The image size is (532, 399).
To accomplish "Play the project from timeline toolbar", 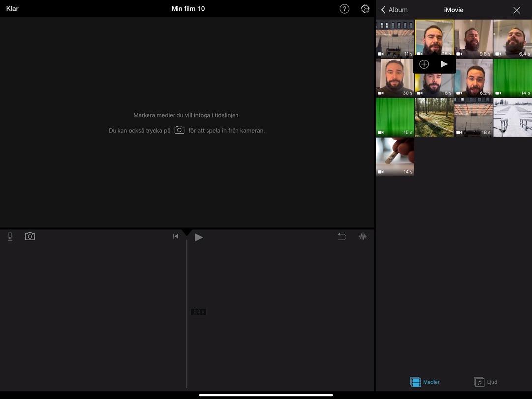I will [199, 237].
